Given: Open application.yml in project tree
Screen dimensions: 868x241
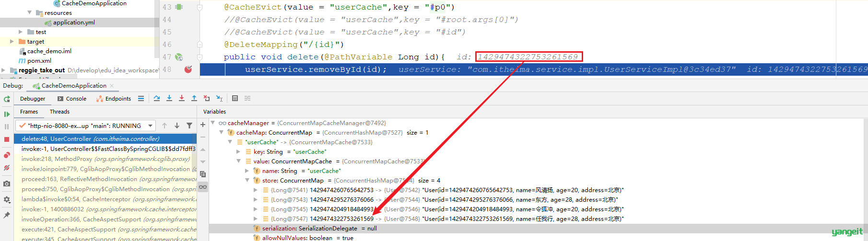Looking at the screenshot, I should point(74,23).
